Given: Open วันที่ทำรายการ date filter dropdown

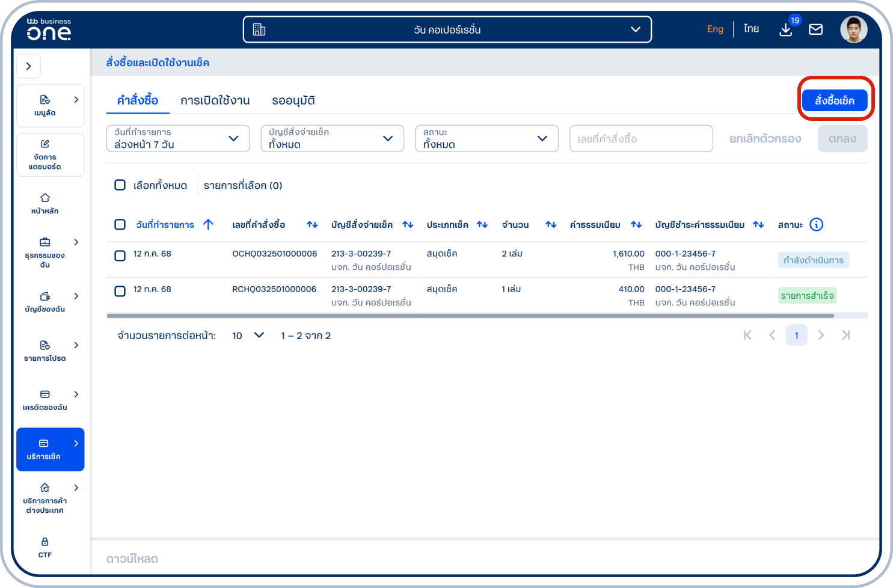Looking at the screenshot, I should click(x=178, y=139).
